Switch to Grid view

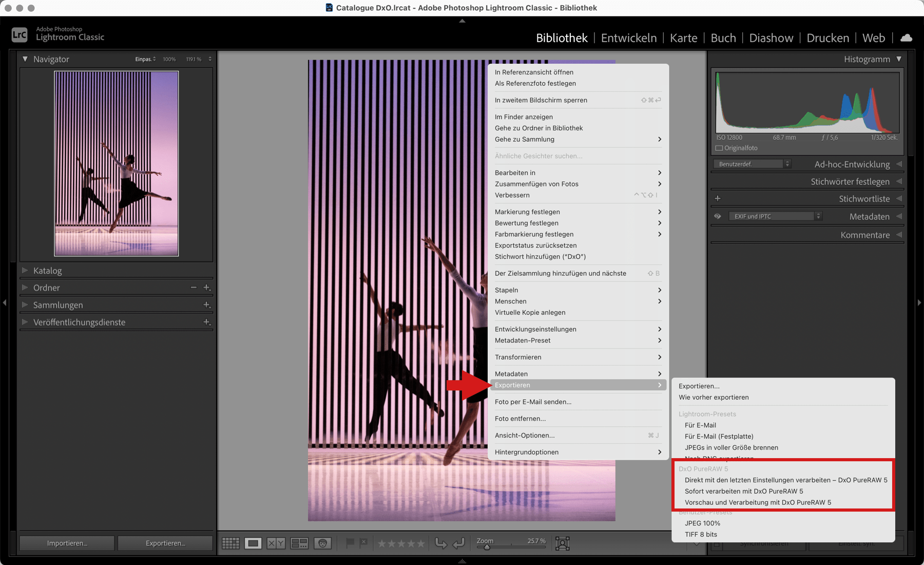click(230, 543)
